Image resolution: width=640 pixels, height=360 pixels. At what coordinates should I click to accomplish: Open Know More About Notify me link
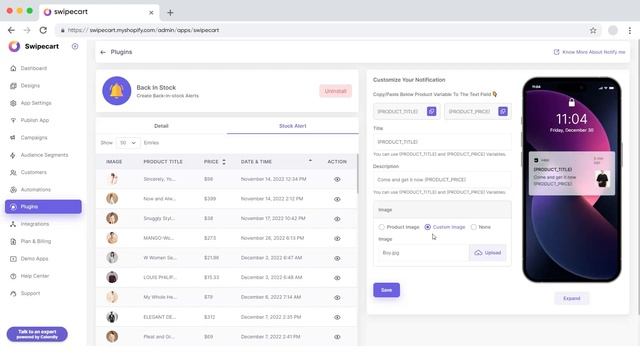[589, 52]
